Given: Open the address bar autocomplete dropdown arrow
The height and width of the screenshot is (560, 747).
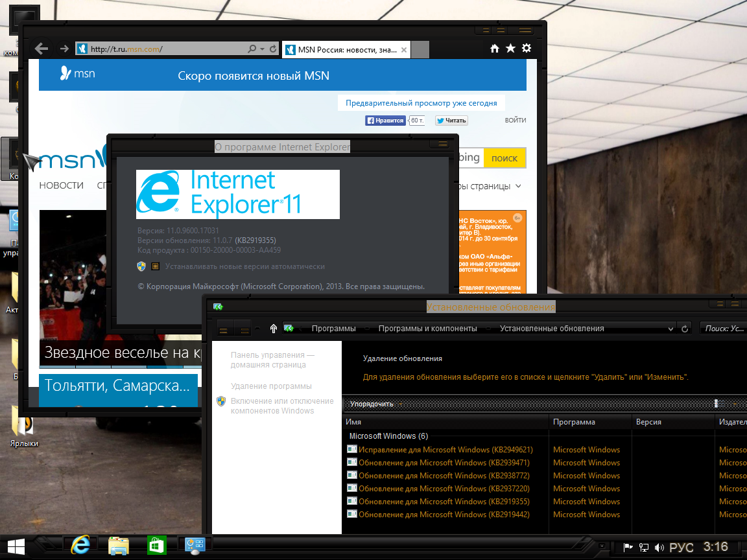Looking at the screenshot, I should point(263,49).
